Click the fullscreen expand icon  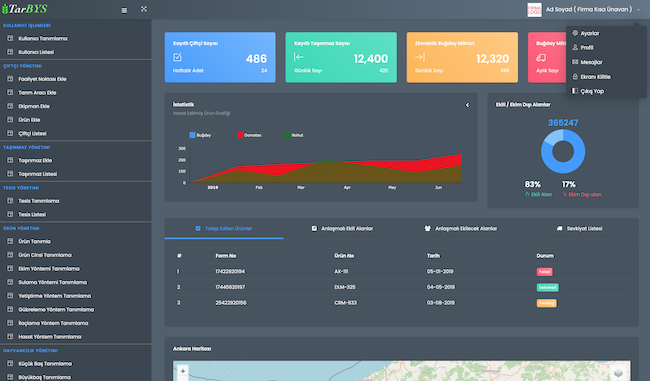144,9
